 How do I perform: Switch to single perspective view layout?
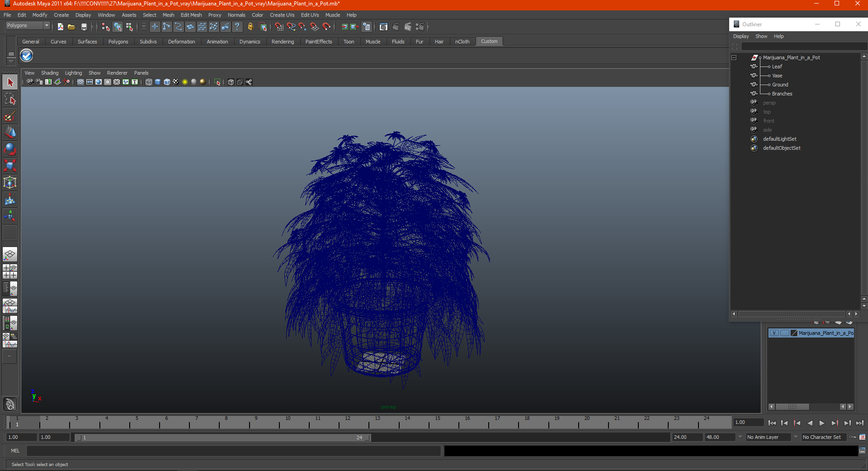(x=10, y=254)
